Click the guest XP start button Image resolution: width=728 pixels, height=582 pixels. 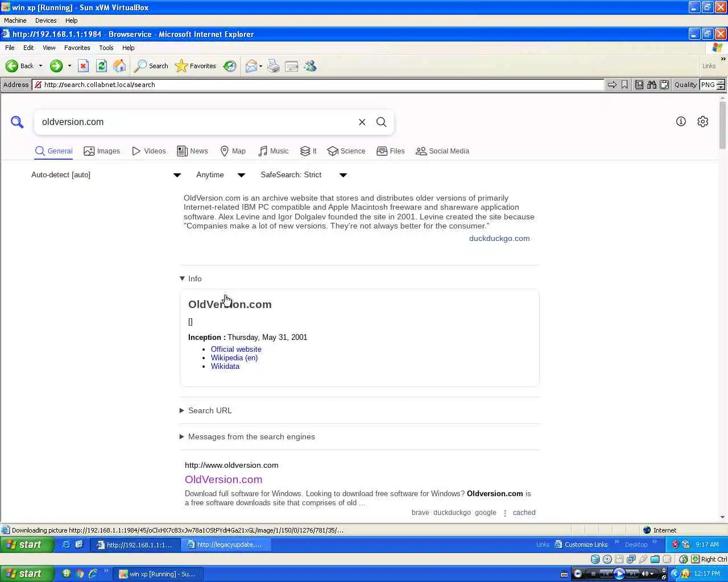pyautogui.click(x=27, y=544)
